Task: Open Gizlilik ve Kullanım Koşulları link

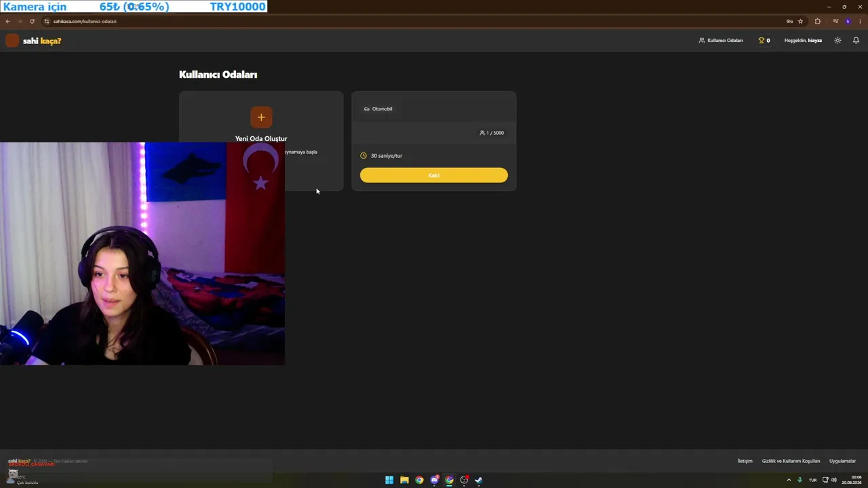Action: pyautogui.click(x=791, y=461)
